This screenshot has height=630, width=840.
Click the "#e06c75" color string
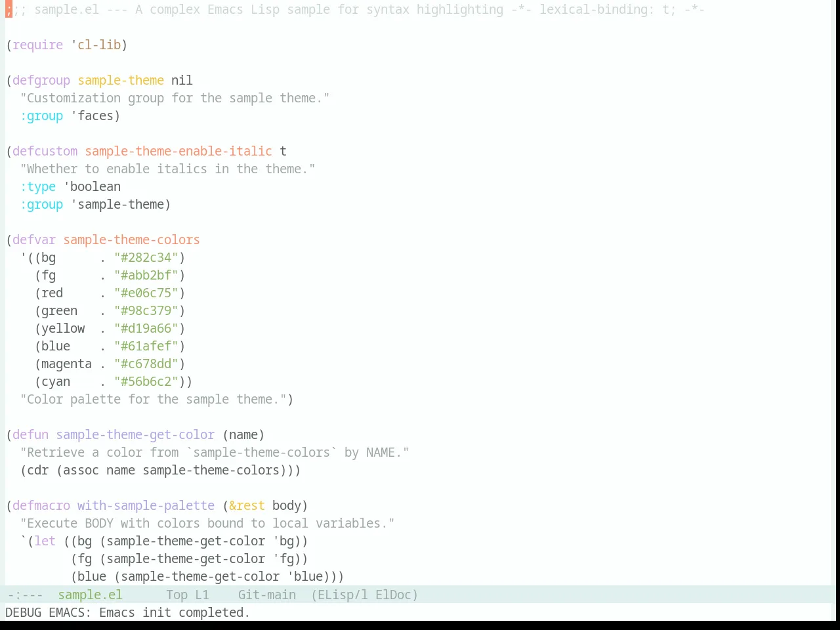coord(146,293)
